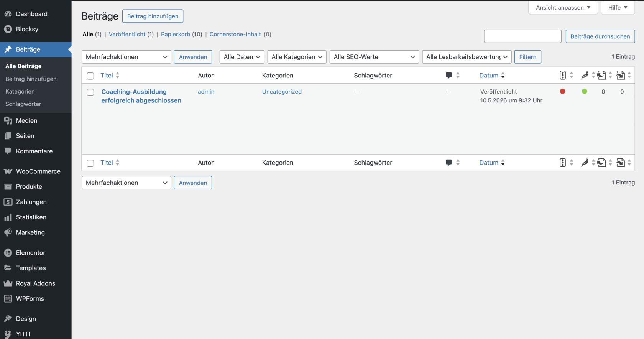644x339 pixels.
Task: Click the outgoing internal links column icon
Action: (x=602, y=75)
